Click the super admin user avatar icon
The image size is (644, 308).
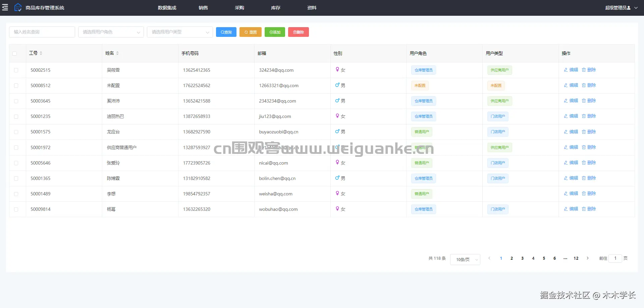[x=629, y=8]
